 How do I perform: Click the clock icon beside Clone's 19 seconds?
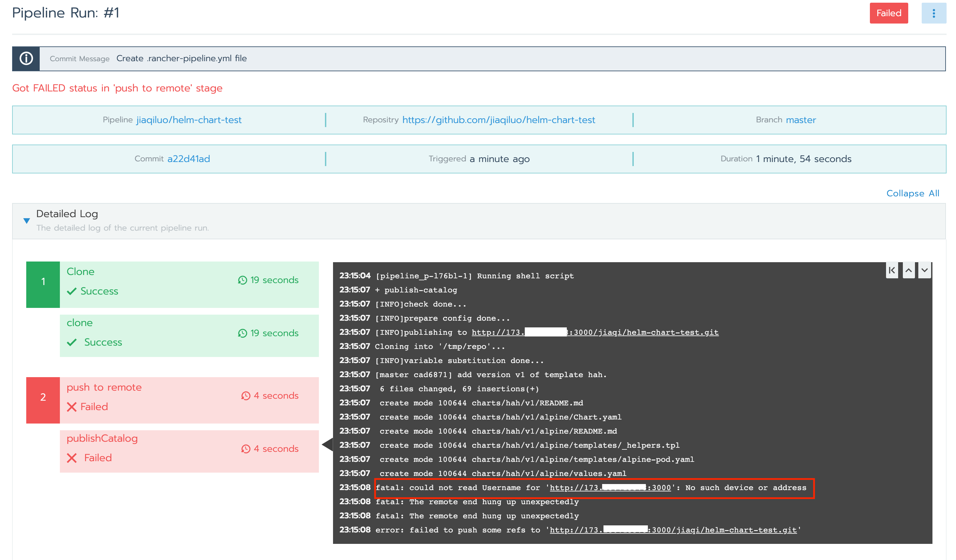tap(243, 280)
